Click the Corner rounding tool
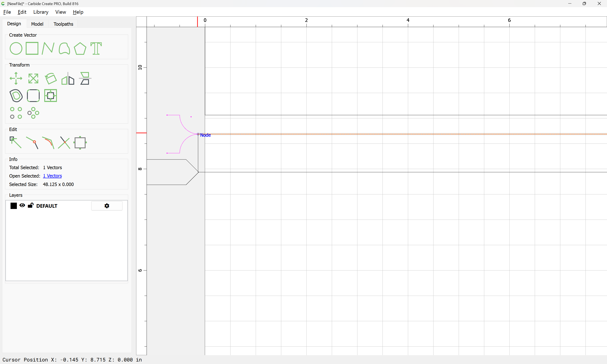Image resolution: width=607 pixels, height=364 pixels. [x=33, y=96]
